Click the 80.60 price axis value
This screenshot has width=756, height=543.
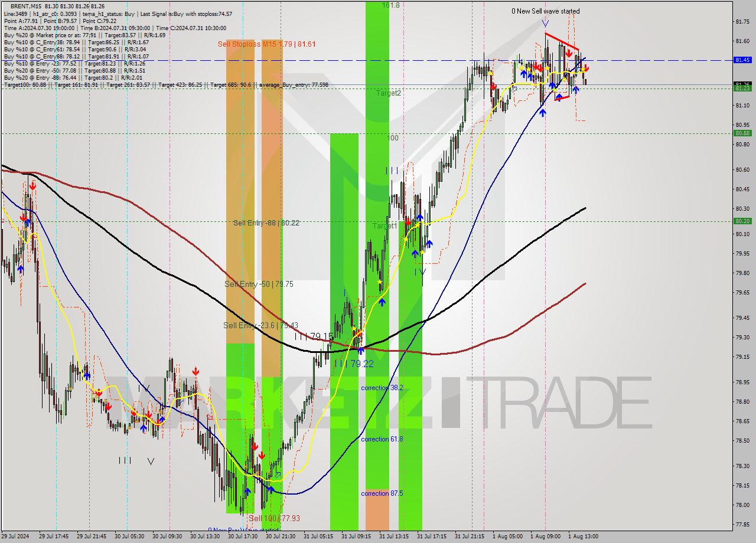pyautogui.click(x=743, y=170)
